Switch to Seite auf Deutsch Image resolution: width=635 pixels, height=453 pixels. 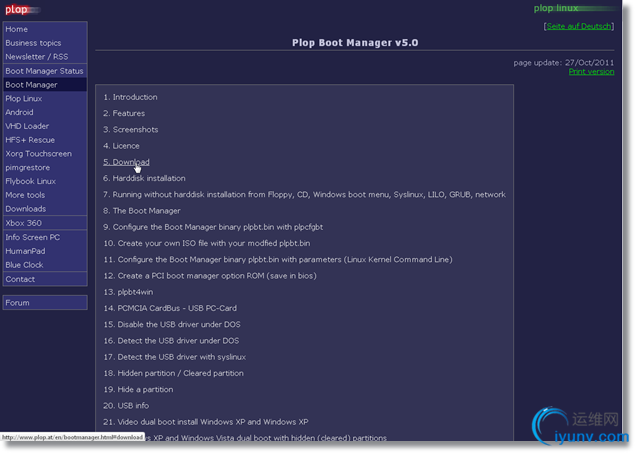click(579, 26)
